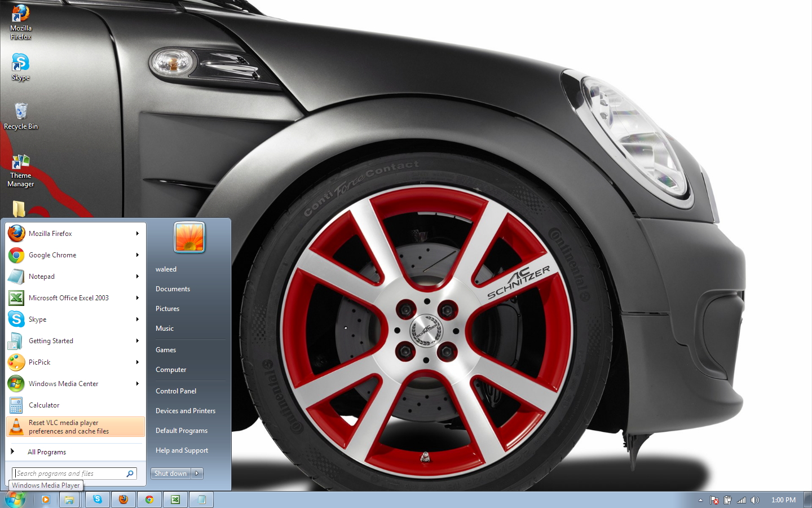This screenshot has height=508, width=812.
Task: Open Windows Explorer from the taskbar
Action: (x=69, y=500)
